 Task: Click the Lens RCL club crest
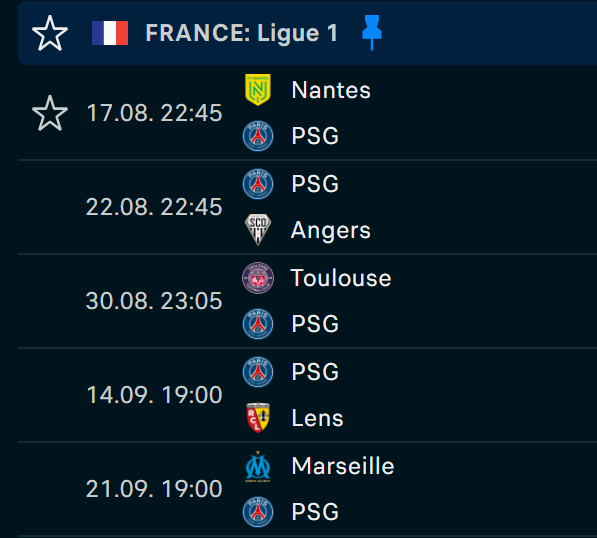pos(258,418)
